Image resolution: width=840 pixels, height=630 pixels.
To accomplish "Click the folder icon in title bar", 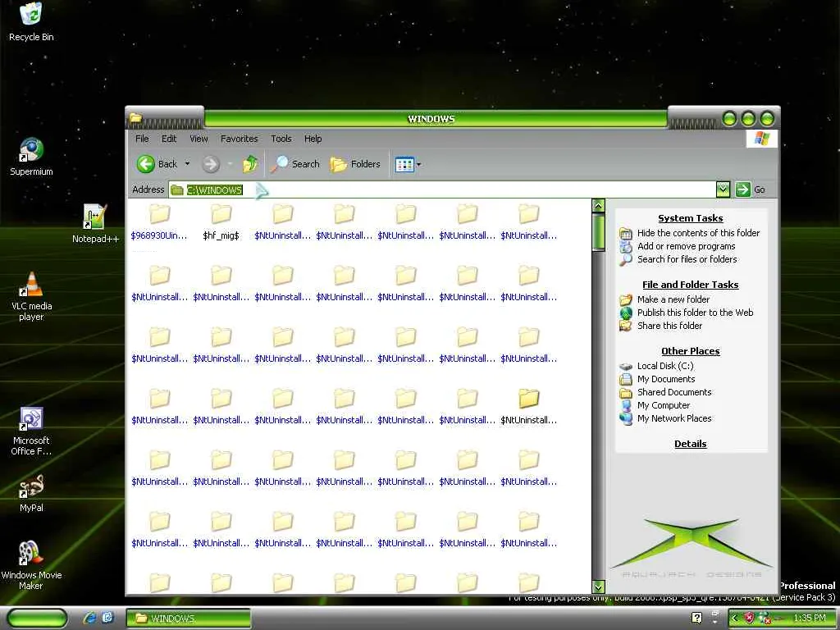I will (x=135, y=117).
